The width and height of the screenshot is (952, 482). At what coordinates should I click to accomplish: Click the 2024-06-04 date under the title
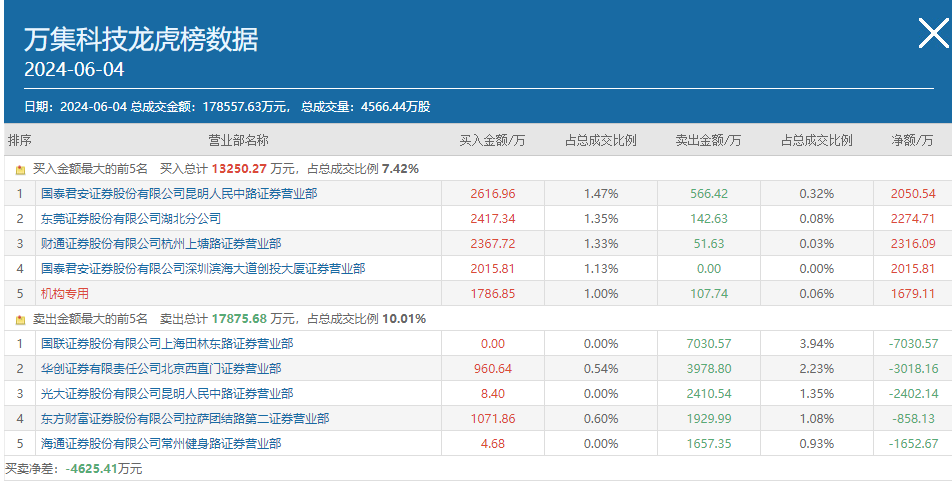74,69
